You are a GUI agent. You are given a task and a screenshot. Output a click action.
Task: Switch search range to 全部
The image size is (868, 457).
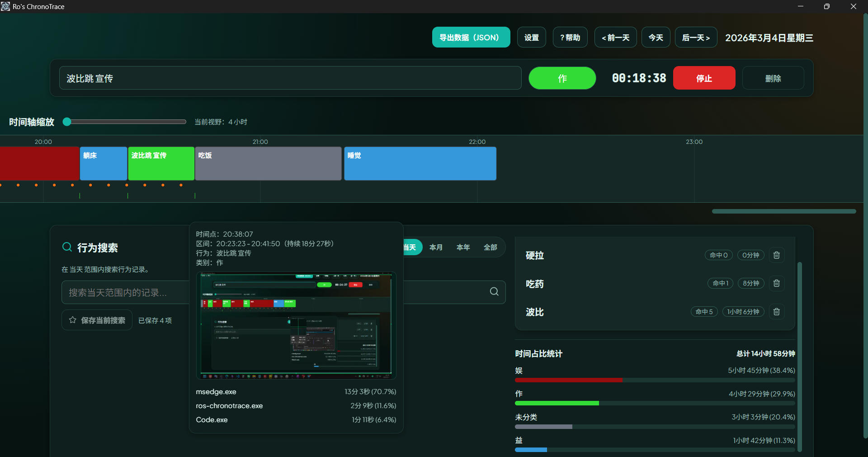pyautogui.click(x=491, y=248)
